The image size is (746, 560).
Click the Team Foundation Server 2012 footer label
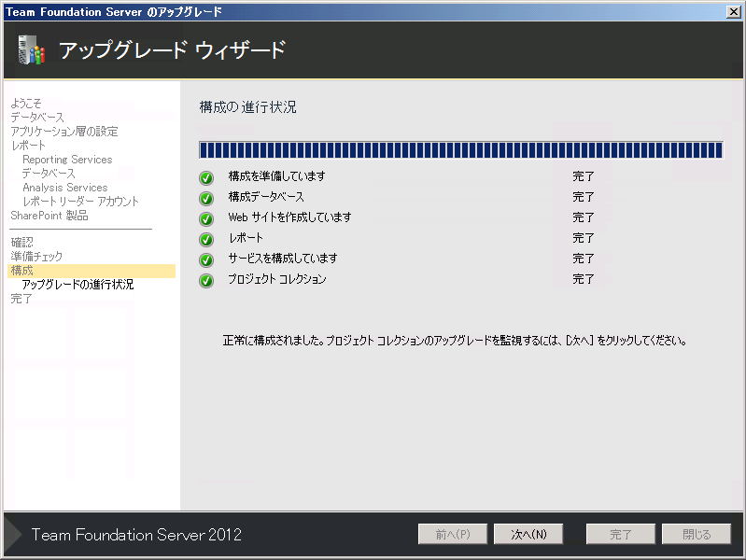[136, 535]
